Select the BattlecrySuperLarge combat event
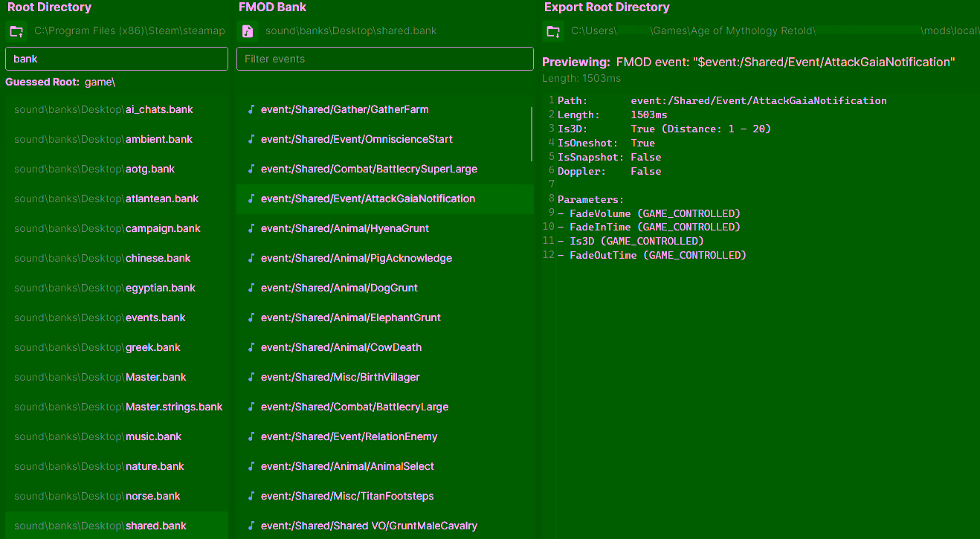 [369, 169]
